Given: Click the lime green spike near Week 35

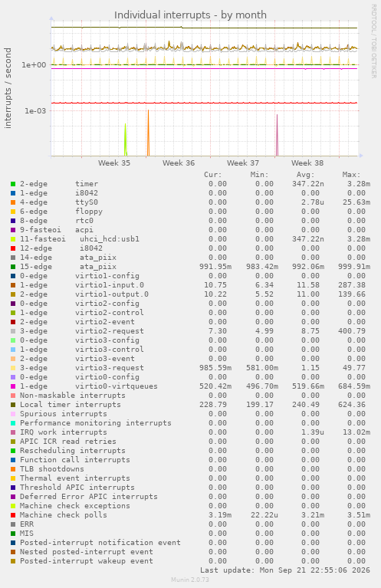Looking at the screenshot, I should [125, 140].
